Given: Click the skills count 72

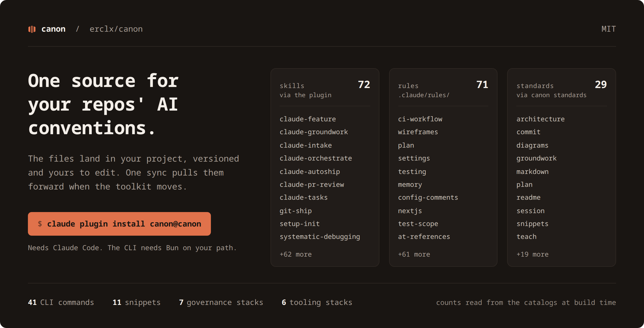Looking at the screenshot, I should pyautogui.click(x=364, y=85).
